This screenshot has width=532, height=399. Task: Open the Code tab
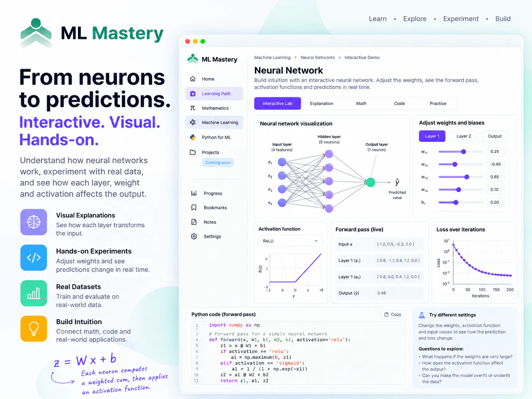click(x=399, y=104)
